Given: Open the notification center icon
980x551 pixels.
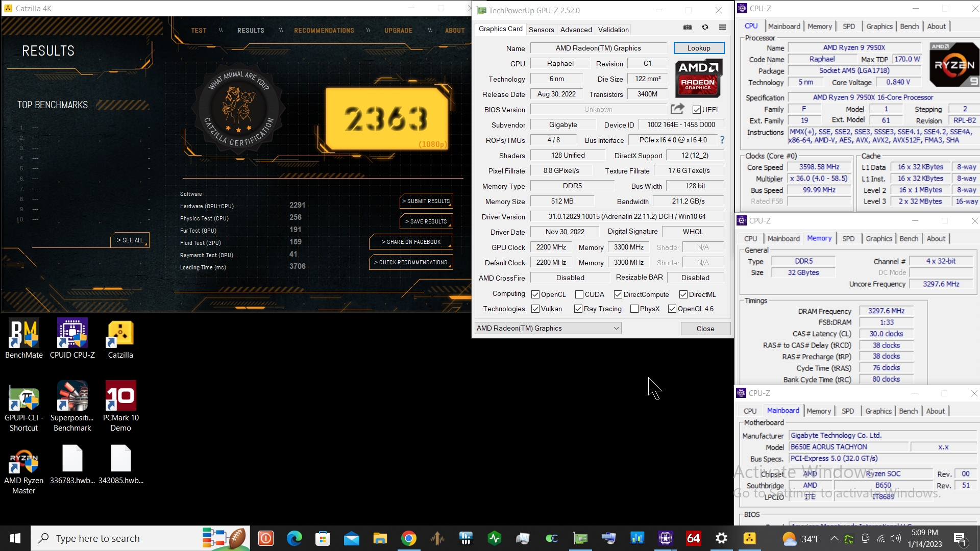Looking at the screenshot, I should [960, 538].
